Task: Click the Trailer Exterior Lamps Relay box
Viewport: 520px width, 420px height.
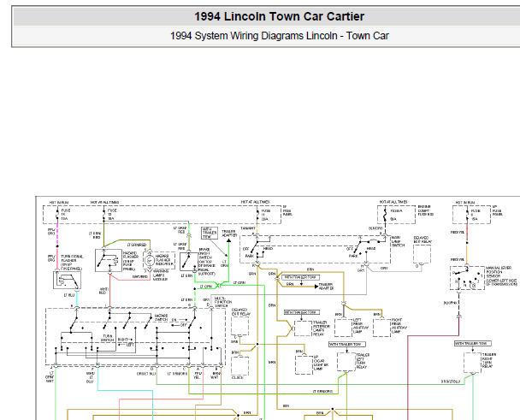Action: coord(303,328)
